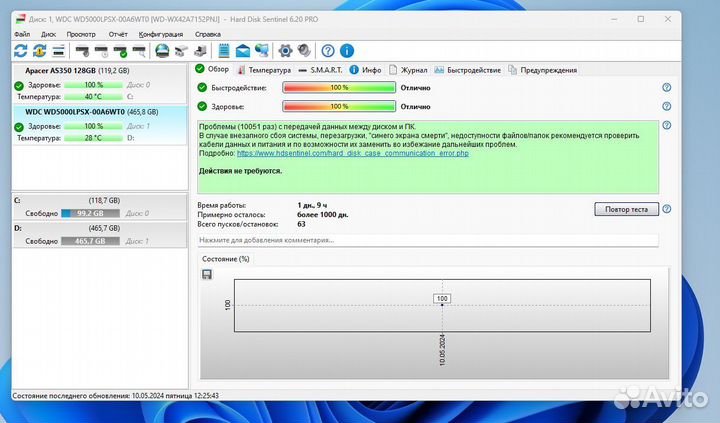Open the Просмотр menu
720x423 pixels.
point(81,34)
